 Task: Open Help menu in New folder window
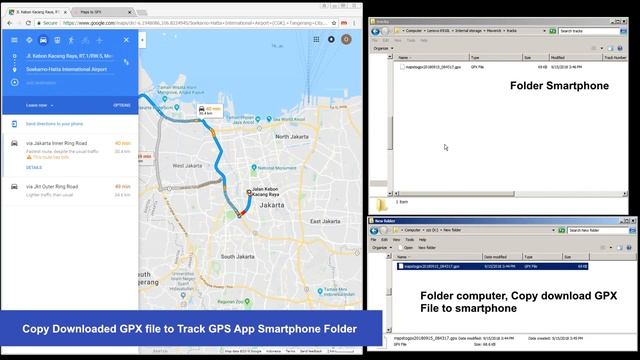tap(422, 240)
